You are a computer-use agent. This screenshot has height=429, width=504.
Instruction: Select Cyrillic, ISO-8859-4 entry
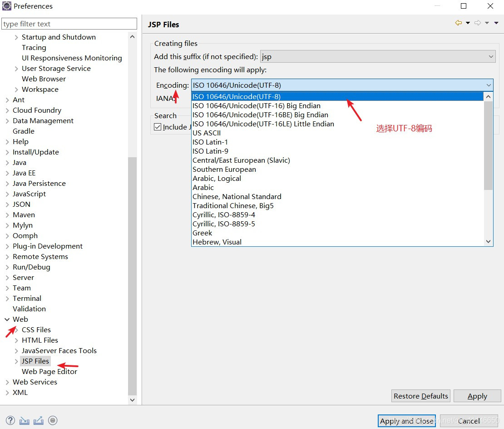pos(337,215)
